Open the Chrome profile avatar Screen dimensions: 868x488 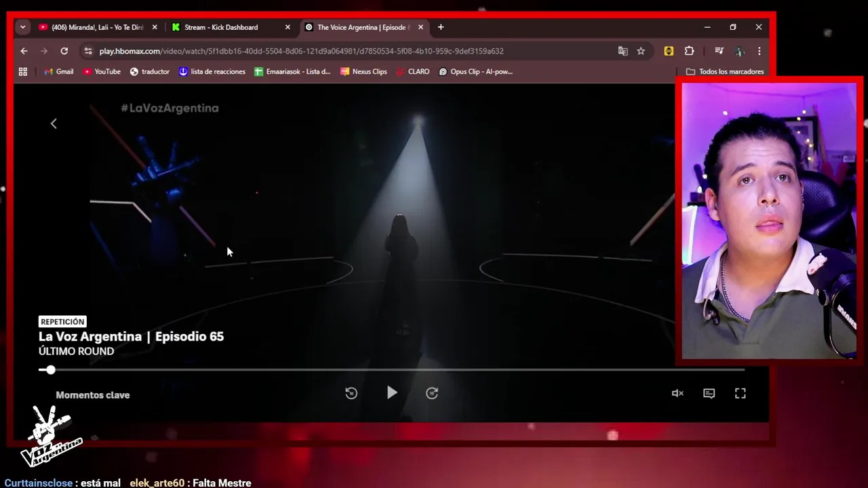click(x=739, y=51)
